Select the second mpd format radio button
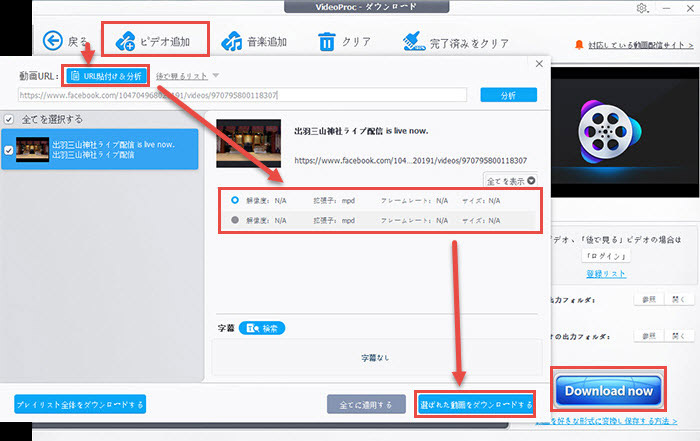Image resolution: width=700 pixels, height=441 pixels. tap(235, 220)
